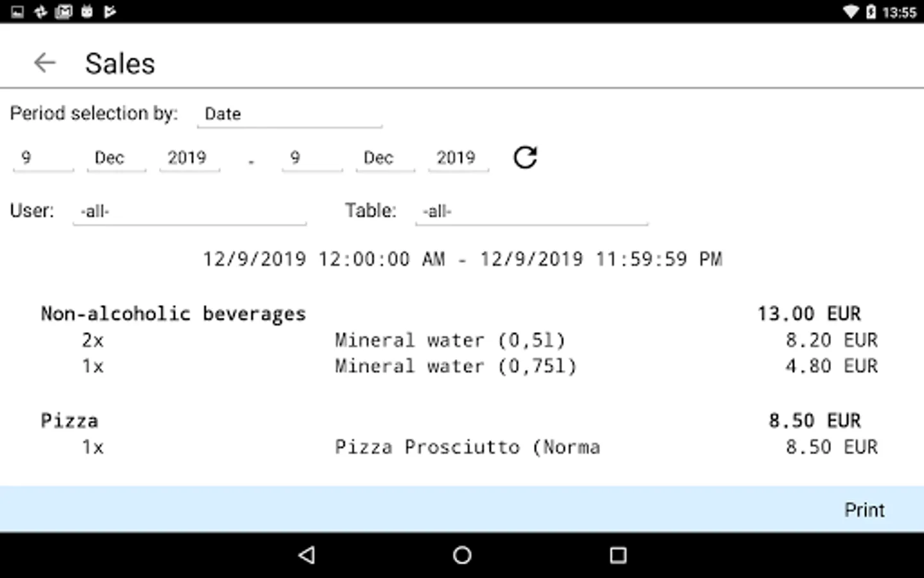Viewport: 924px width, 578px height.
Task: Tap the back arrow beside Sales
Action: pyautogui.click(x=44, y=63)
